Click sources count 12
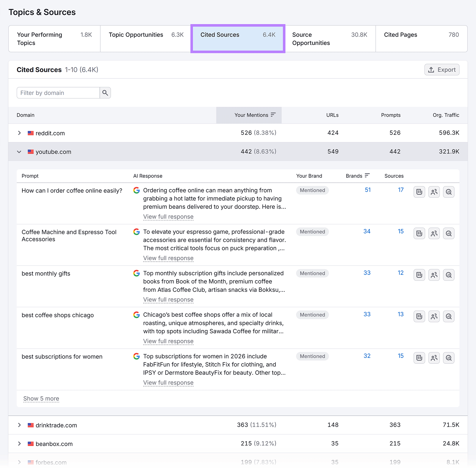476x471 pixels. [x=401, y=273]
